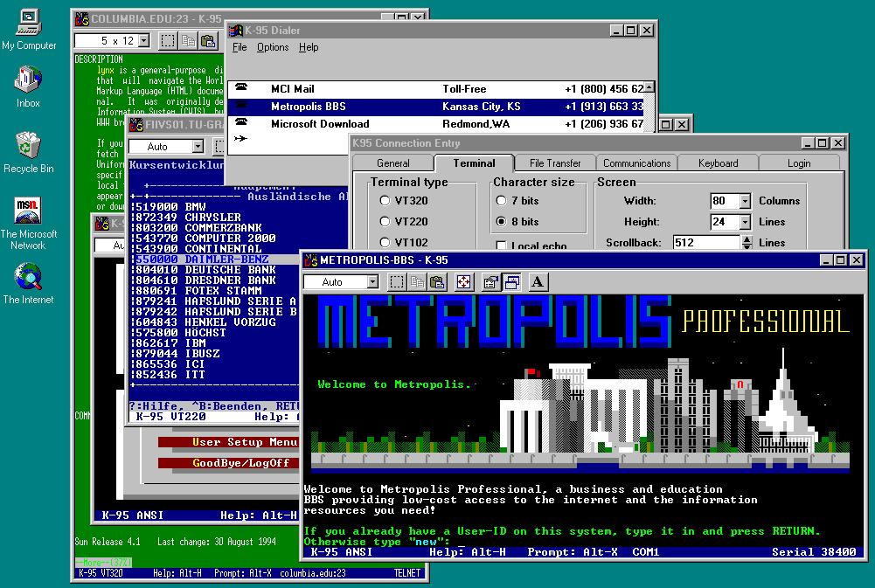Click the Scrollback lines input field
The width and height of the screenshot is (875, 588).
705,243
